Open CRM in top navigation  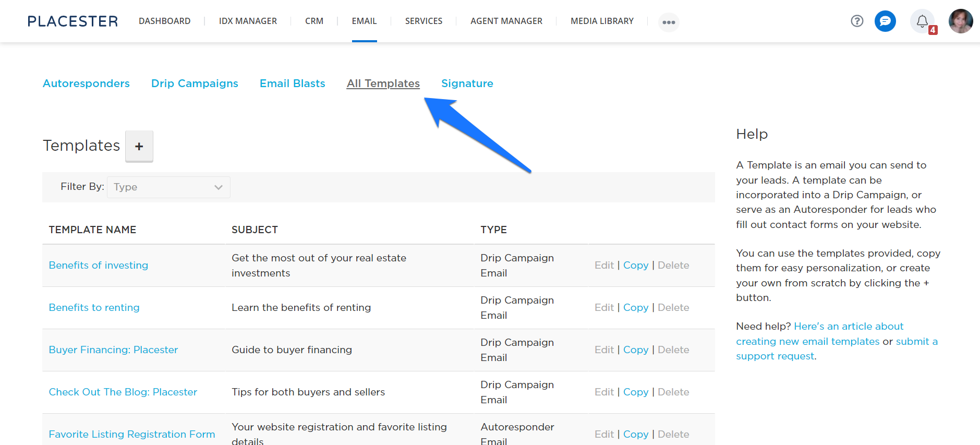coord(314,21)
